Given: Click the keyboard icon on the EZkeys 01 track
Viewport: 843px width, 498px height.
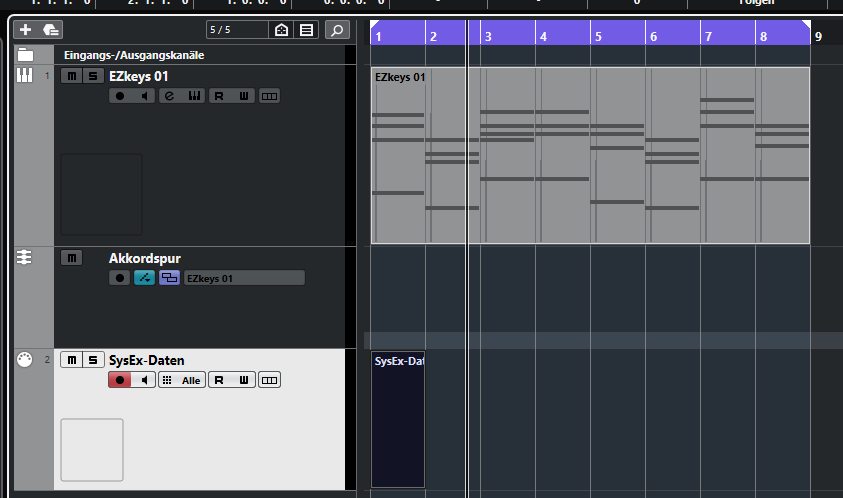Looking at the screenshot, I should point(194,96).
